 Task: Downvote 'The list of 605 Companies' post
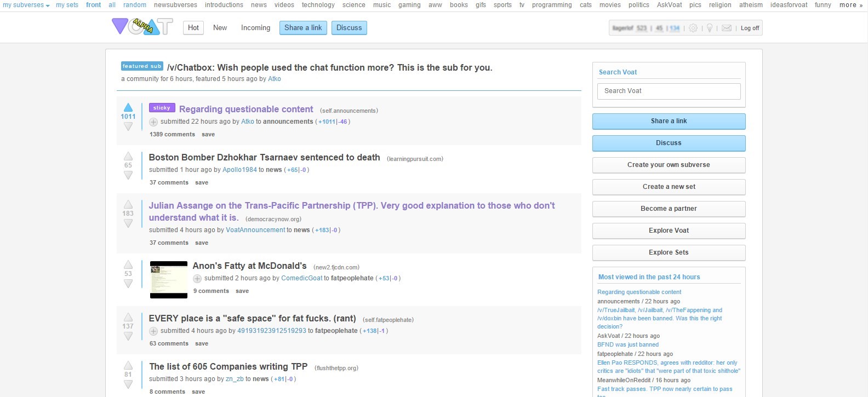[x=128, y=384]
